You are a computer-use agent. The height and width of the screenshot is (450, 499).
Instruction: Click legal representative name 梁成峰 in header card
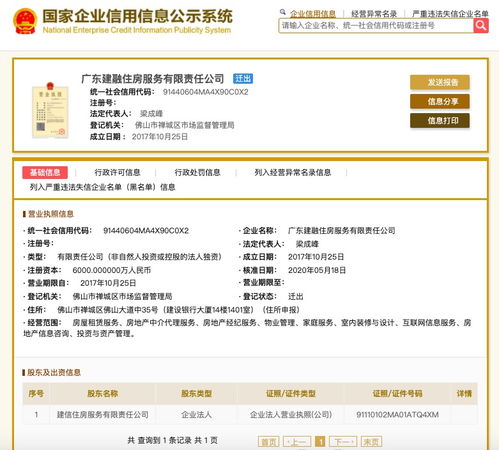pyautogui.click(x=151, y=114)
